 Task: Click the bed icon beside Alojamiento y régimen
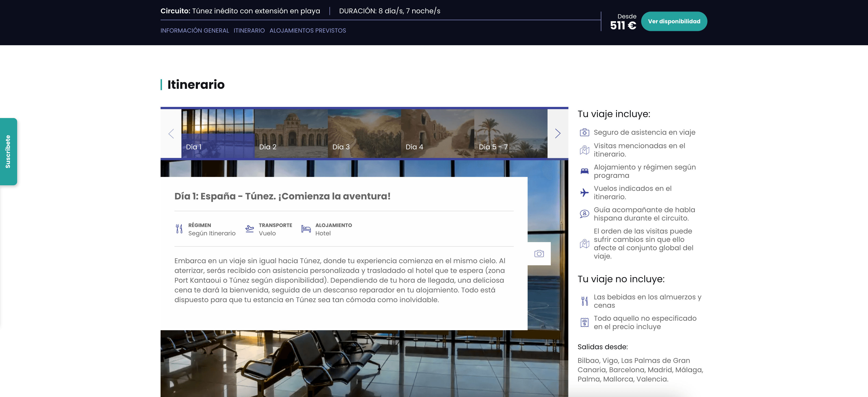point(584,171)
